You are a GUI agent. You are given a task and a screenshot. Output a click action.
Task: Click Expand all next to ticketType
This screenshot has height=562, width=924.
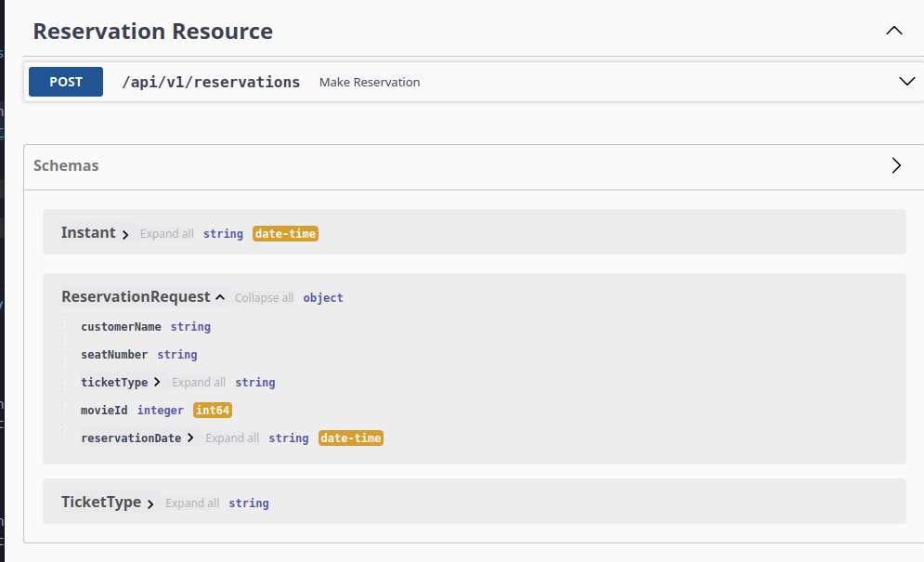(x=199, y=382)
